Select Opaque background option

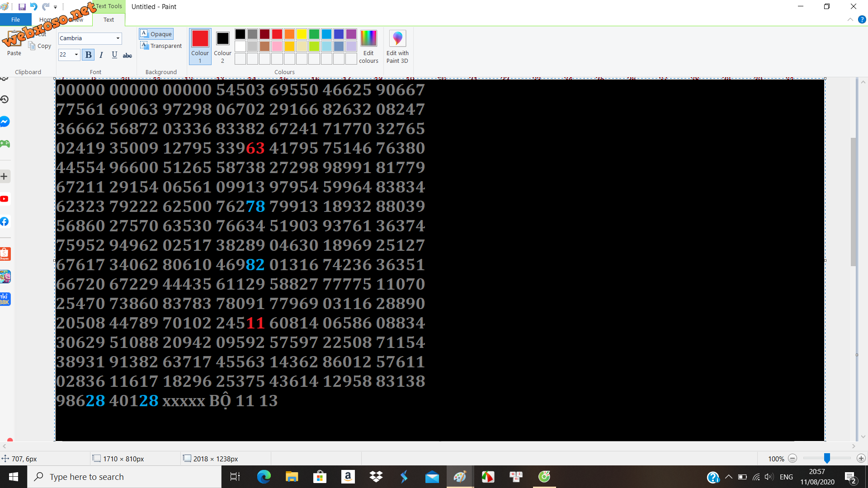[x=156, y=34]
